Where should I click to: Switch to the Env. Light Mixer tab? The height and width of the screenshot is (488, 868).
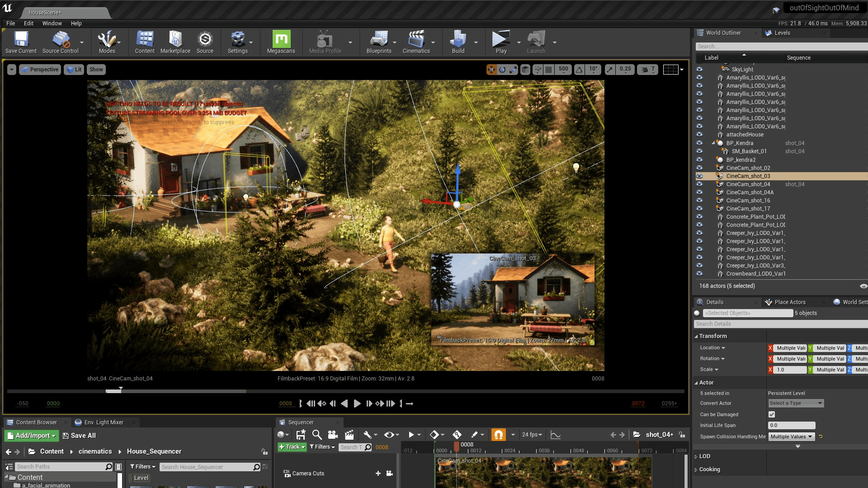pos(104,422)
